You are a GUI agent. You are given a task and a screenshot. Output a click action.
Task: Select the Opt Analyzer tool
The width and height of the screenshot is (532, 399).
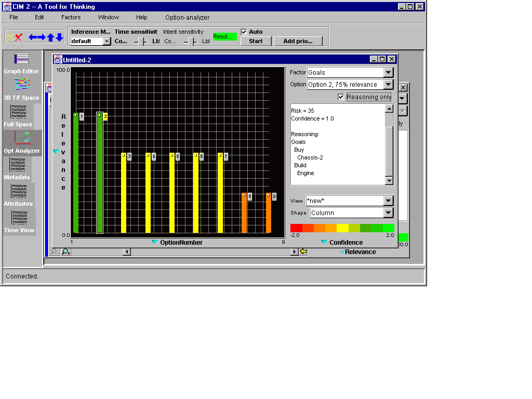[22, 142]
